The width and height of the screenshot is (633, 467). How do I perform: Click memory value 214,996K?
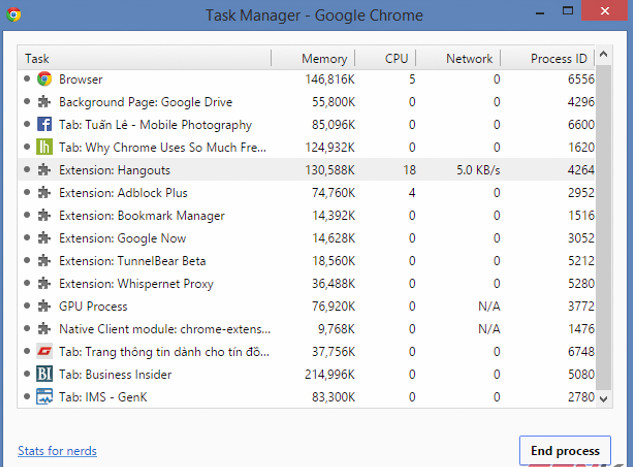[x=330, y=375]
